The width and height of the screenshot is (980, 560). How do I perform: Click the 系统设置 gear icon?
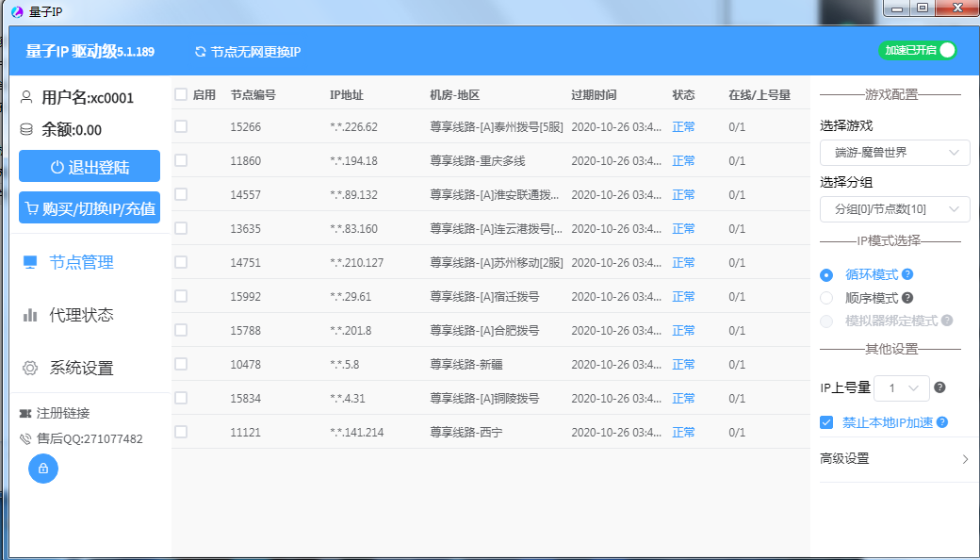(30, 368)
